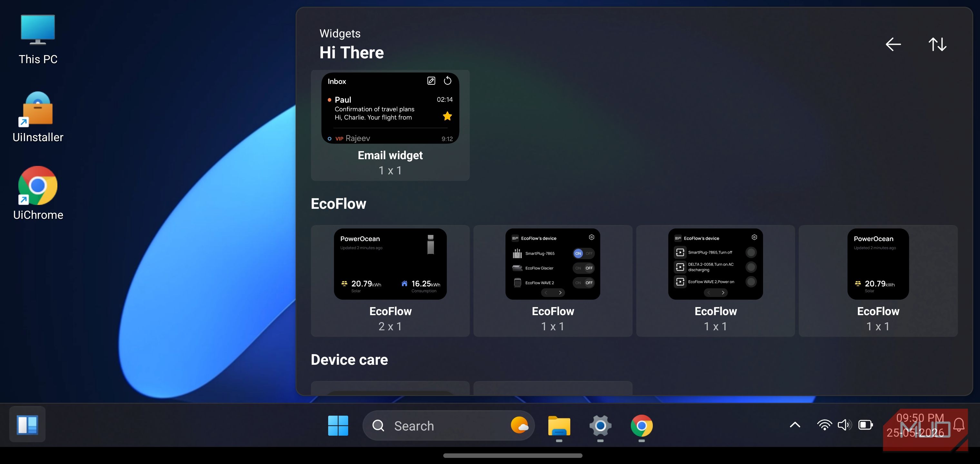
Task: Open File Explorer from the taskbar
Action: (559, 426)
